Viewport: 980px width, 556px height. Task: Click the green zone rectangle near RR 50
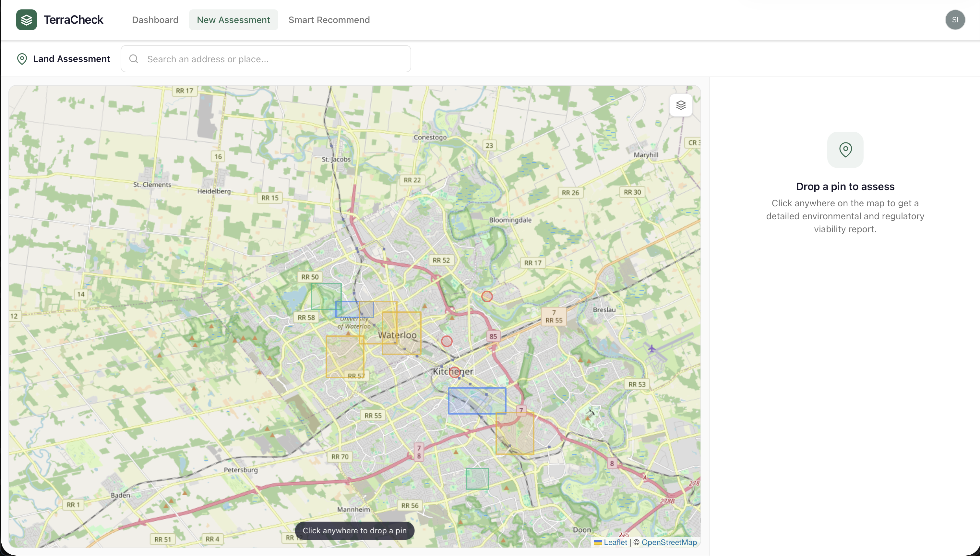[x=323, y=293]
